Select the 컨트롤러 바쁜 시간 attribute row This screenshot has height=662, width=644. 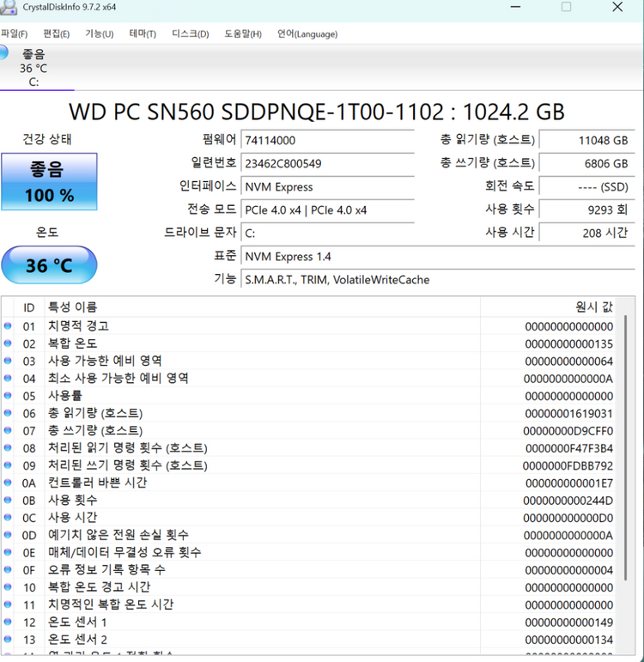point(308,483)
